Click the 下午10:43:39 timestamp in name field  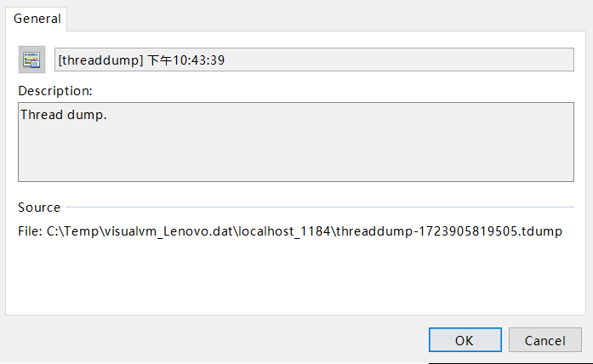tap(185, 60)
